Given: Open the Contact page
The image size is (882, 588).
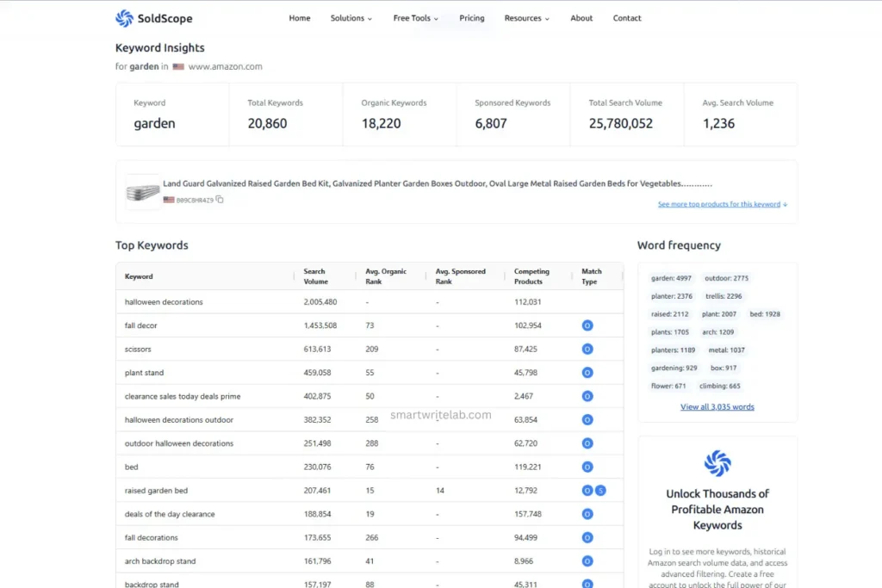Looking at the screenshot, I should click(x=627, y=18).
